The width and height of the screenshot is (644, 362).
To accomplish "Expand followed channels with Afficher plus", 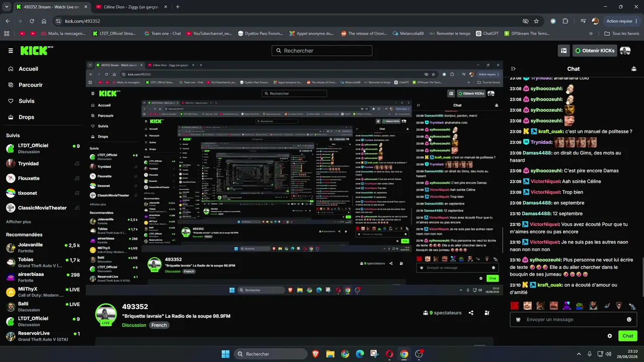I will [19, 222].
